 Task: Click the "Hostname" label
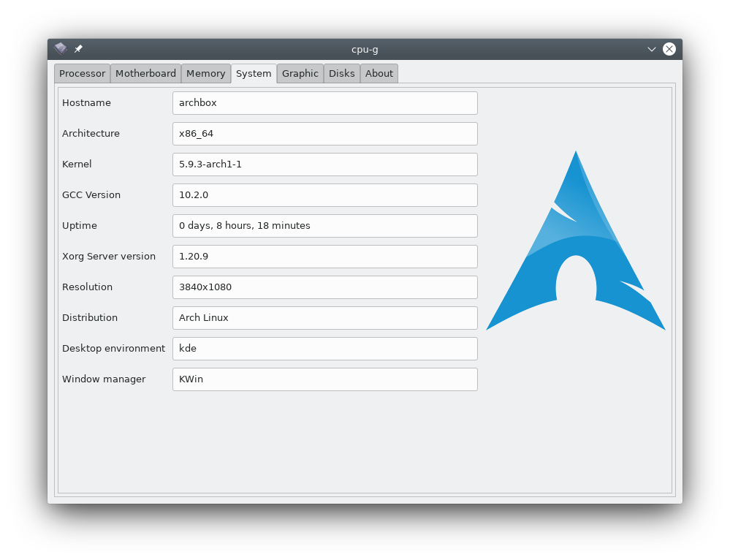click(x=87, y=103)
